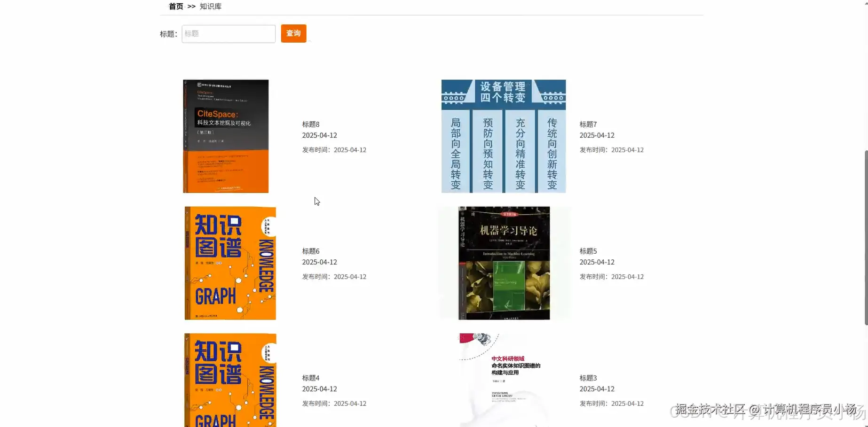This screenshot has width=868, height=427.
Task: Open the 设备管理四个转变 book cover
Action: tap(503, 136)
